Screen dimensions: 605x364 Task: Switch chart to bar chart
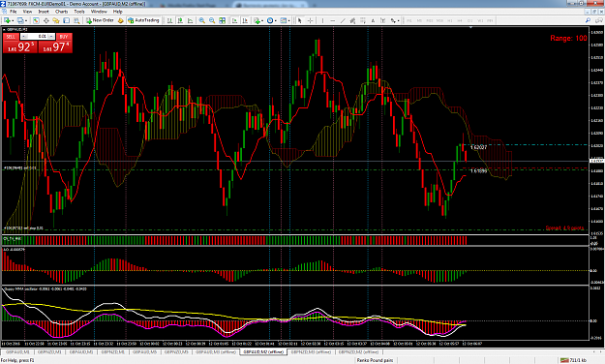[x=169, y=20]
